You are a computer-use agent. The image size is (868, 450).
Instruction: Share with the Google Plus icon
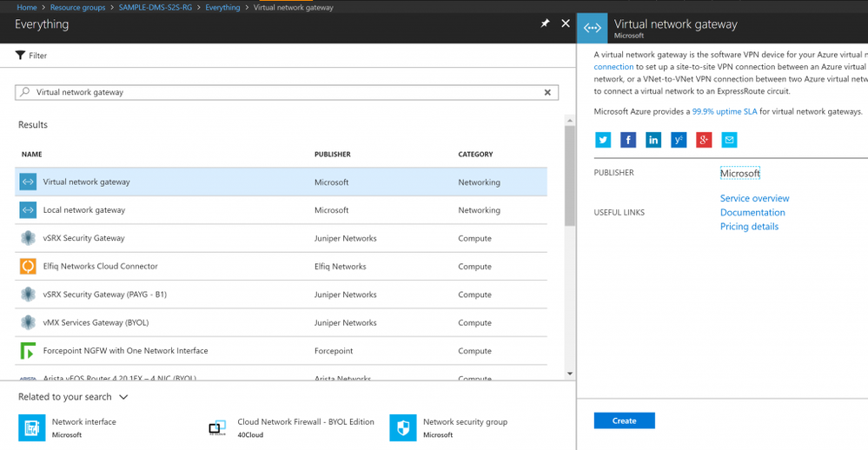pyautogui.click(x=704, y=140)
